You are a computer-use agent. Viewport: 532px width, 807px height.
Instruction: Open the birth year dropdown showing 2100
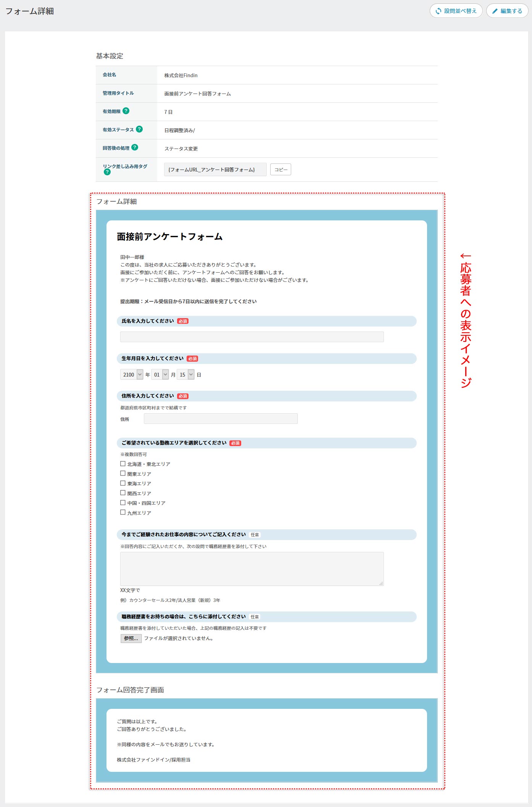point(132,375)
